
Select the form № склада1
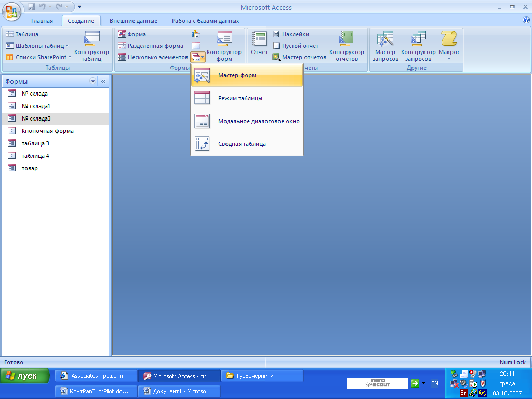[55, 106]
